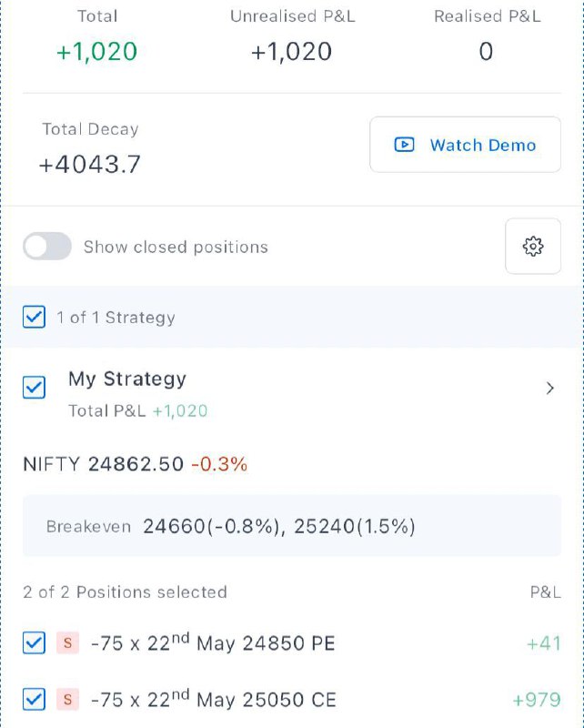
Task: Deselect the 25050 CE position checkbox
Action: pyautogui.click(x=34, y=699)
